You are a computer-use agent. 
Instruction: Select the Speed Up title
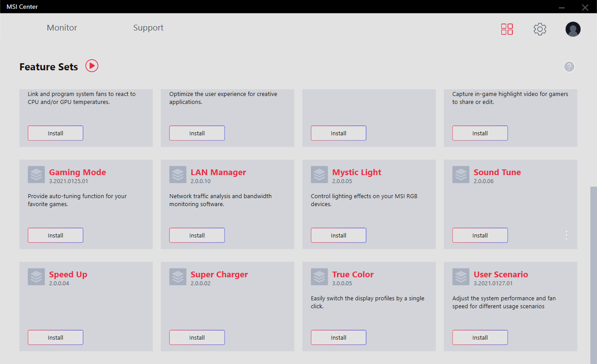(68, 275)
